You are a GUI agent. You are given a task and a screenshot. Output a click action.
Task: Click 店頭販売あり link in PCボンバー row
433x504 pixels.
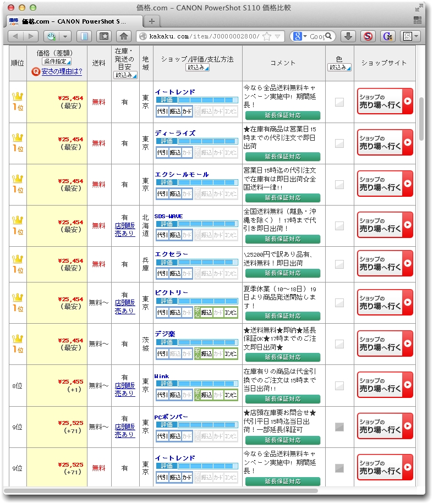(x=125, y=430)
